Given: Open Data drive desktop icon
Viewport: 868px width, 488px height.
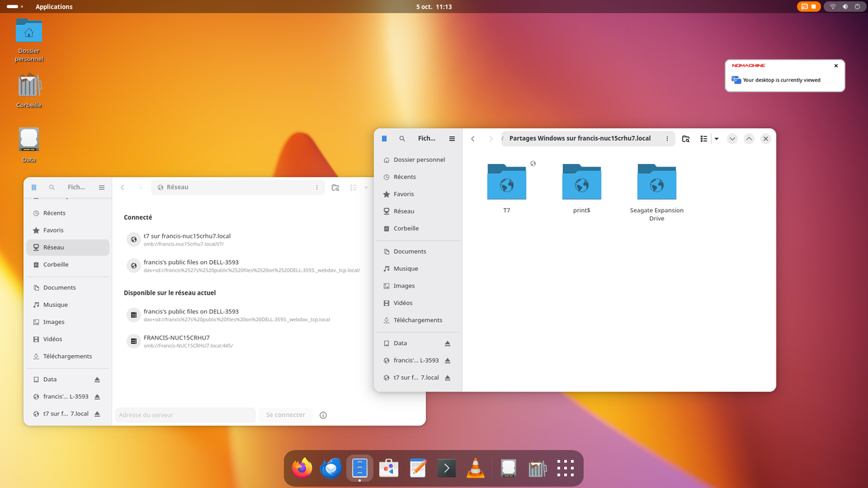Looking at the screenshot, I should pyautogui.click(x=28, y=144).
